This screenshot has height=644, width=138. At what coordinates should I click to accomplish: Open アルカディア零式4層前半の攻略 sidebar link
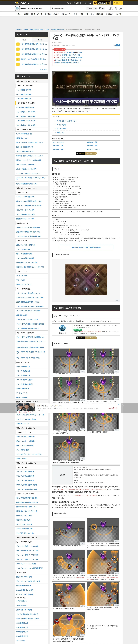pos(26,485)
